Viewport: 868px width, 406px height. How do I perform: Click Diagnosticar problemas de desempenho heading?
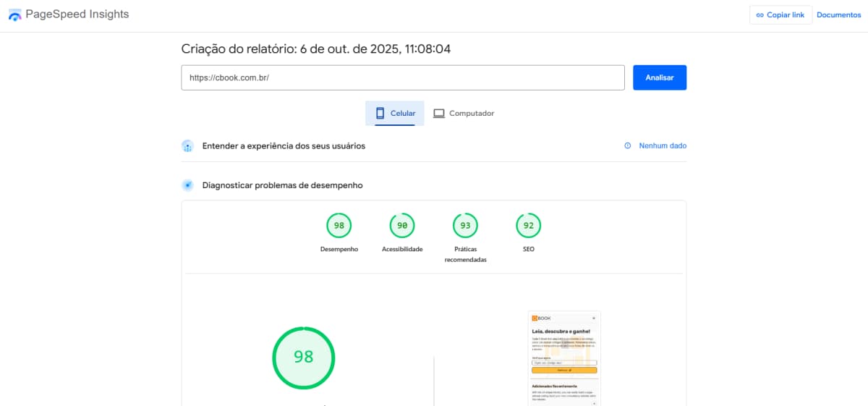[282, 185]
